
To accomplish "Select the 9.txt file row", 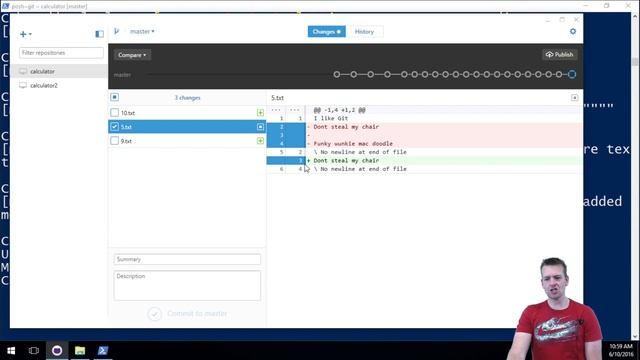I will click(187, 141).
